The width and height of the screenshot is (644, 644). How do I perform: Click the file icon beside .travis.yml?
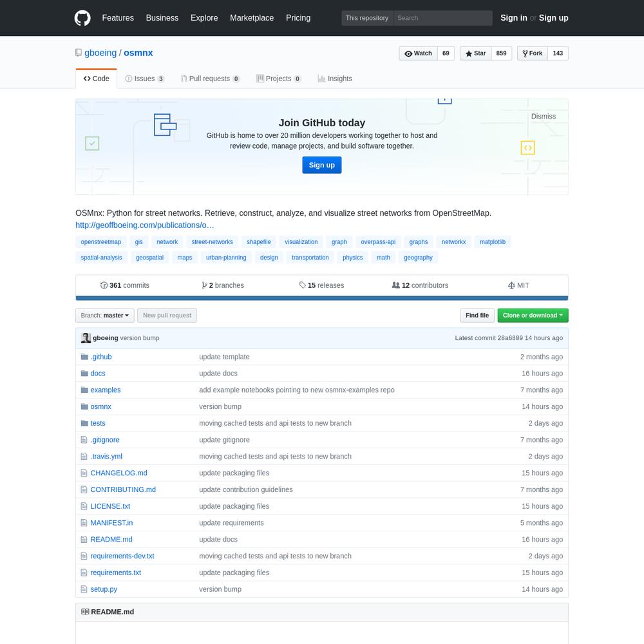[84, 457]
